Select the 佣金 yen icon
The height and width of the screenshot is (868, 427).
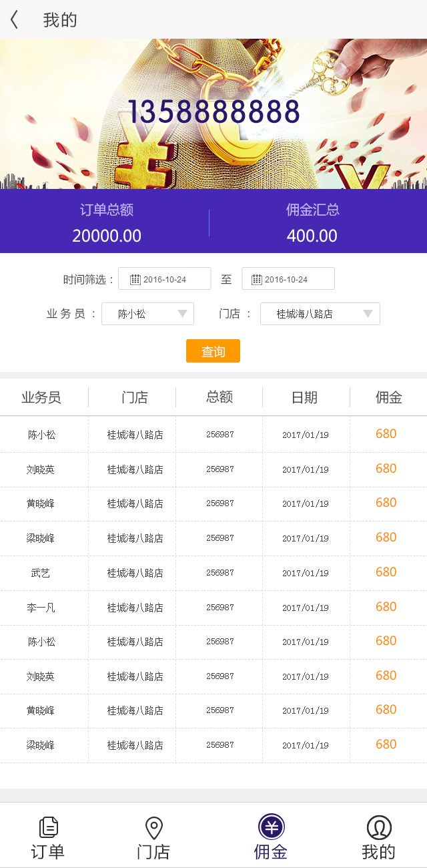[x=271, y=828]
